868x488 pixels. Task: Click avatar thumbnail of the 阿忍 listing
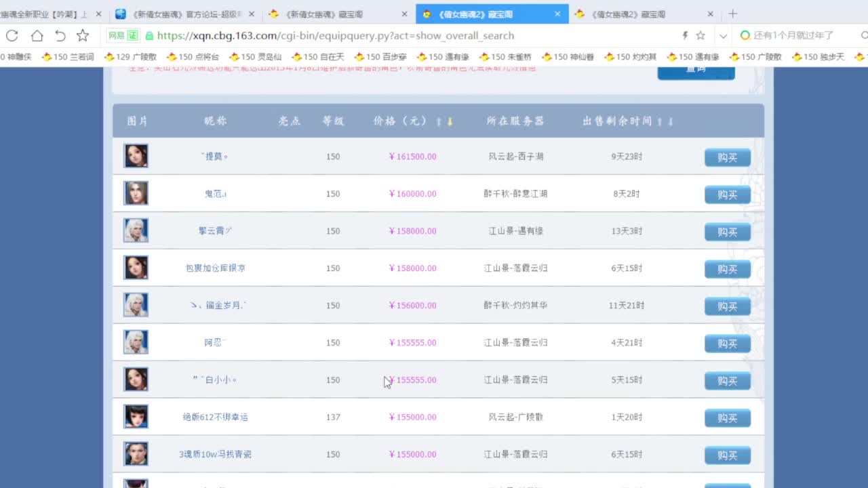[x=136, y=342]
